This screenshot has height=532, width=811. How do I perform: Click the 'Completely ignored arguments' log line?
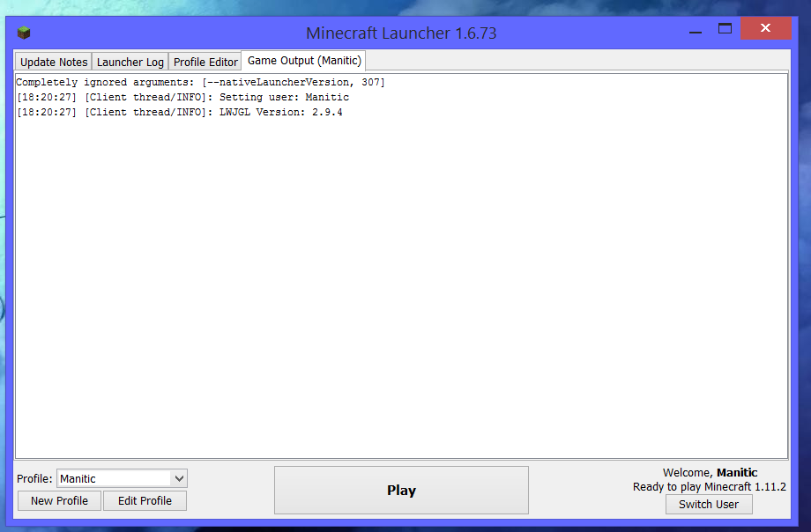tap(201, 82)
